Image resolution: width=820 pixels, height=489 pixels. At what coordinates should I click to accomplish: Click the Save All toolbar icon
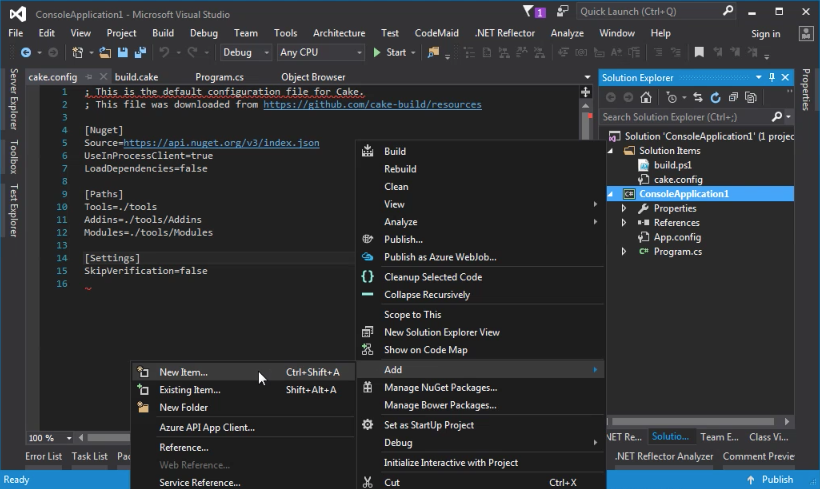point(140,52)
